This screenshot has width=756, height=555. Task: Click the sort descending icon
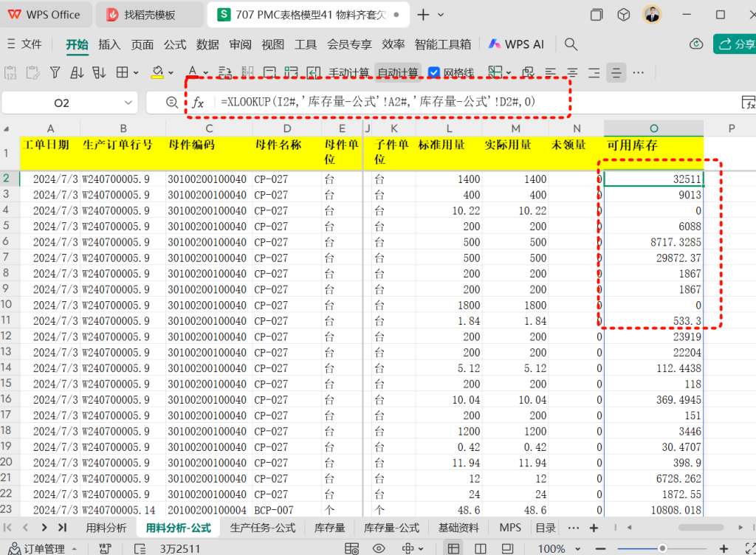click(99, 73)
